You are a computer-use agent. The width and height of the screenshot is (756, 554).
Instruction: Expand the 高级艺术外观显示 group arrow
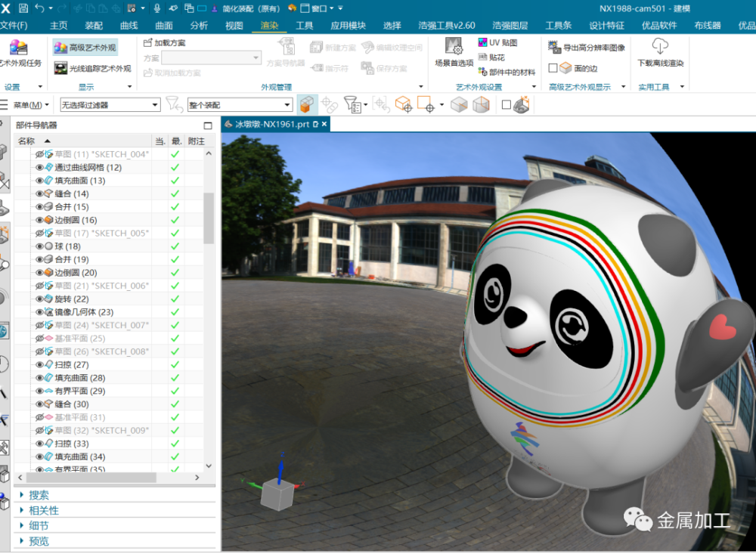coord(624,87)
